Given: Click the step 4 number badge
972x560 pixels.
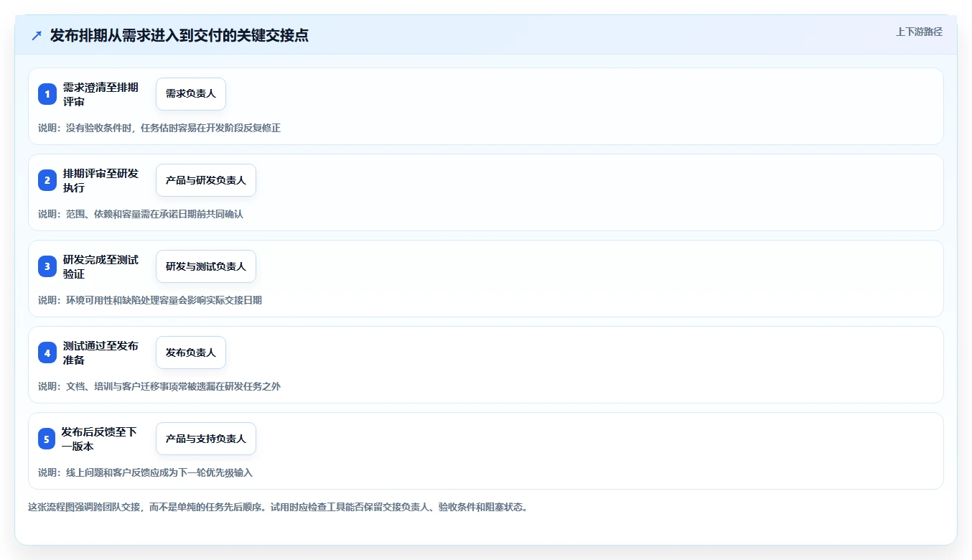Looking at the screenshot, I should click(x=47, y=353).
